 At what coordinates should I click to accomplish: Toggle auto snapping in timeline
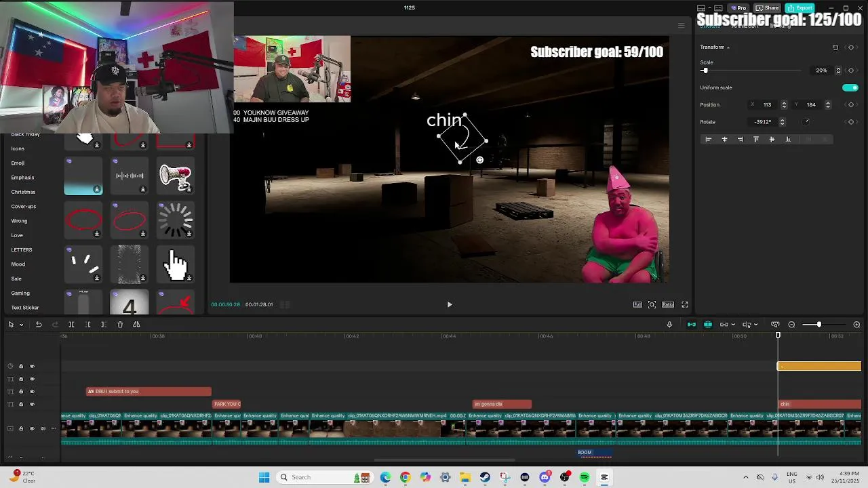click(708, 325)
